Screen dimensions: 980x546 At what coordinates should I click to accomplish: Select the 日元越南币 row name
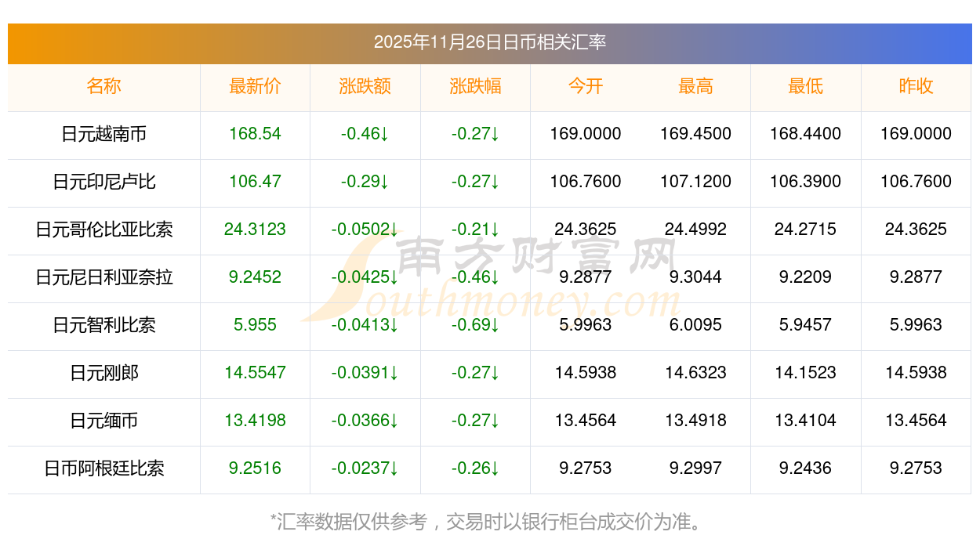pos(104,134)
